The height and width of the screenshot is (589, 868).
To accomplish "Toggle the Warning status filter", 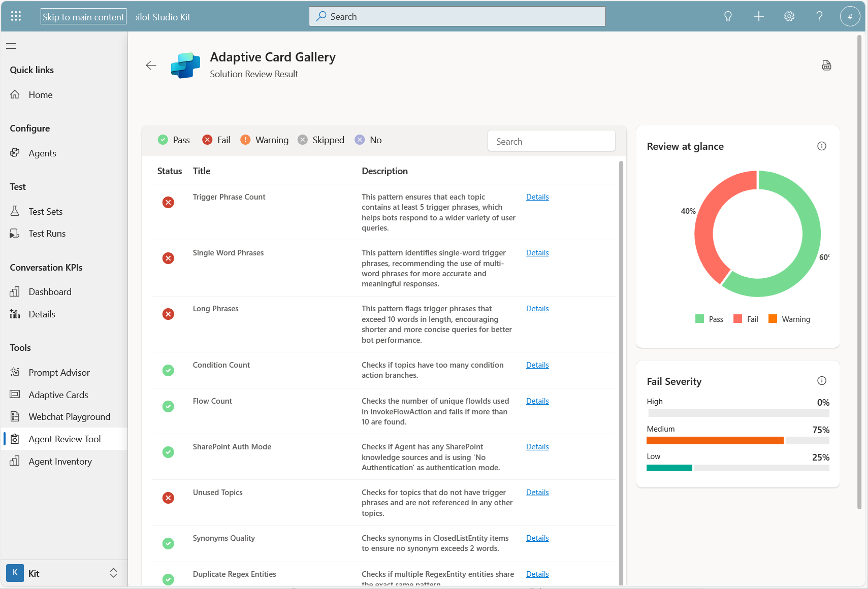I will (264, 140).
